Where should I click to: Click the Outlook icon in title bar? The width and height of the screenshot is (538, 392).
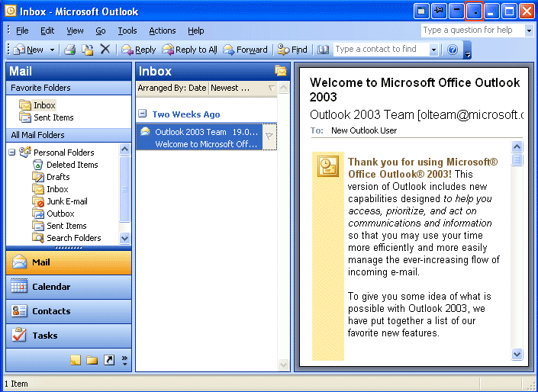click(x=10, y=11)
